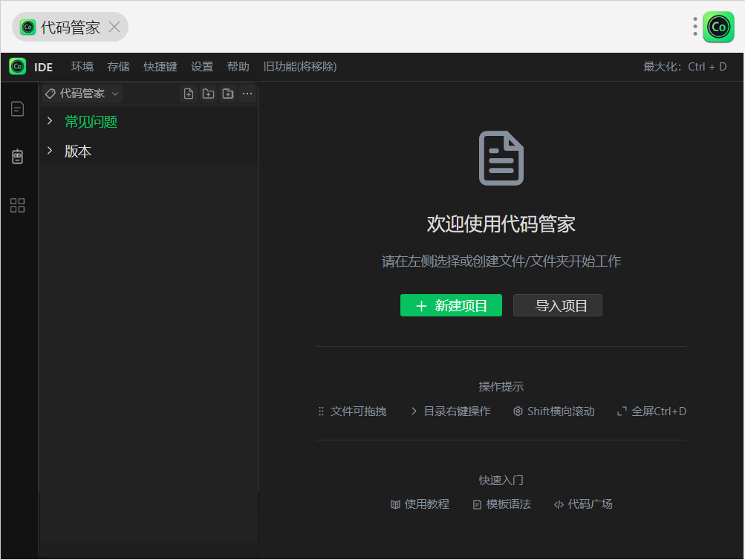Screen dimensions: 745x560
Task: Open the 快捷键 menu
Action: click(160, 67)
